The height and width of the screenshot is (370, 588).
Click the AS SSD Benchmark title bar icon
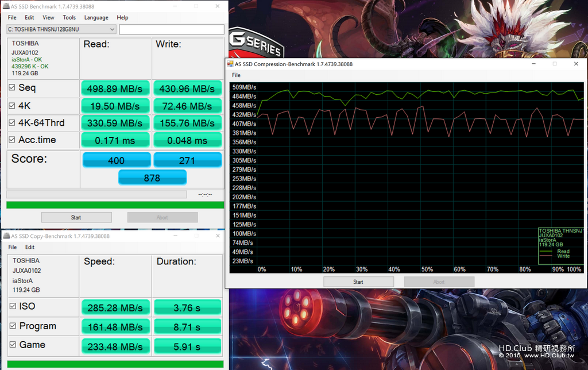pos(6,6)
